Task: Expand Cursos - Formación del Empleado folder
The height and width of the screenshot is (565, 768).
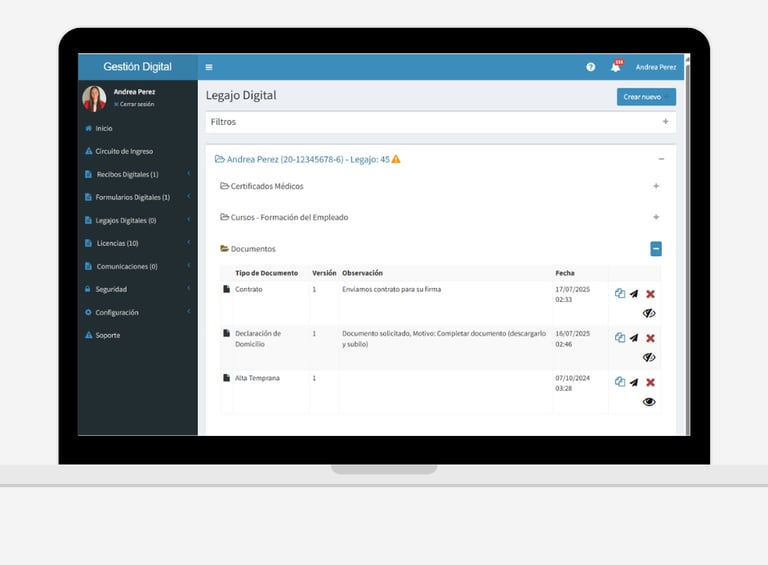Action: (x=656, y=217)
